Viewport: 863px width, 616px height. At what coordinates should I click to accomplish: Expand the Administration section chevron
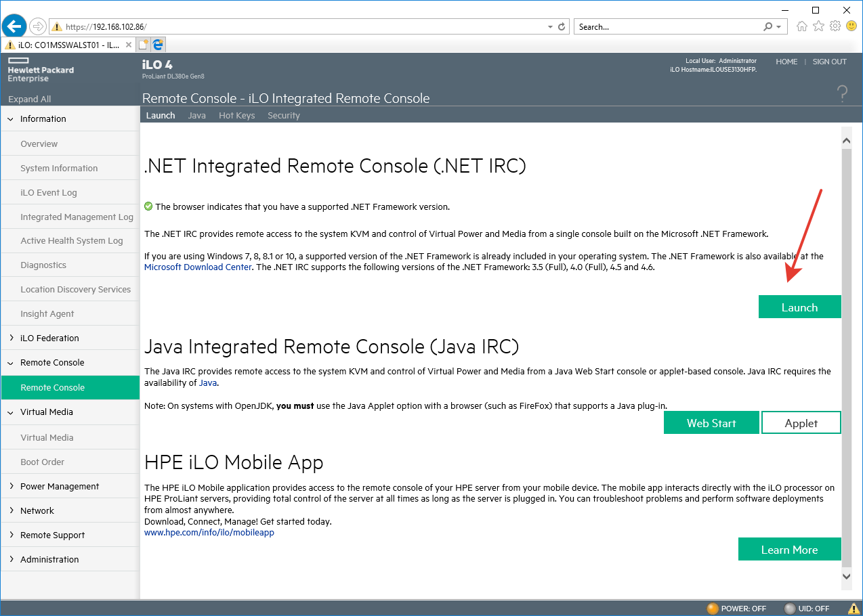pos(11,559)
